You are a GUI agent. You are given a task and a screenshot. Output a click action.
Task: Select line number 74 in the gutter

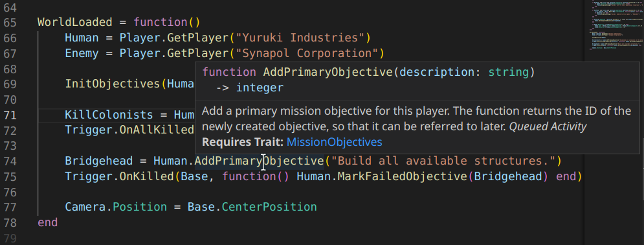coord(10,161)
